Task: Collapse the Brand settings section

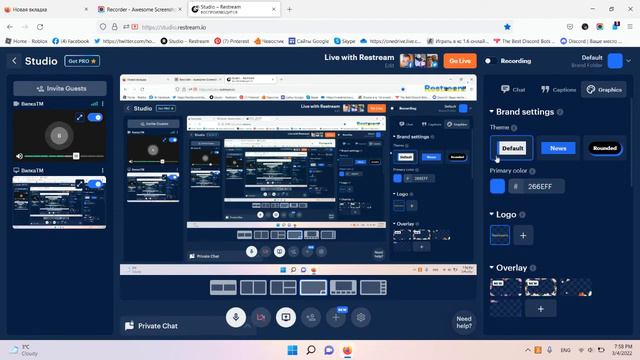Action: point(492,111)
